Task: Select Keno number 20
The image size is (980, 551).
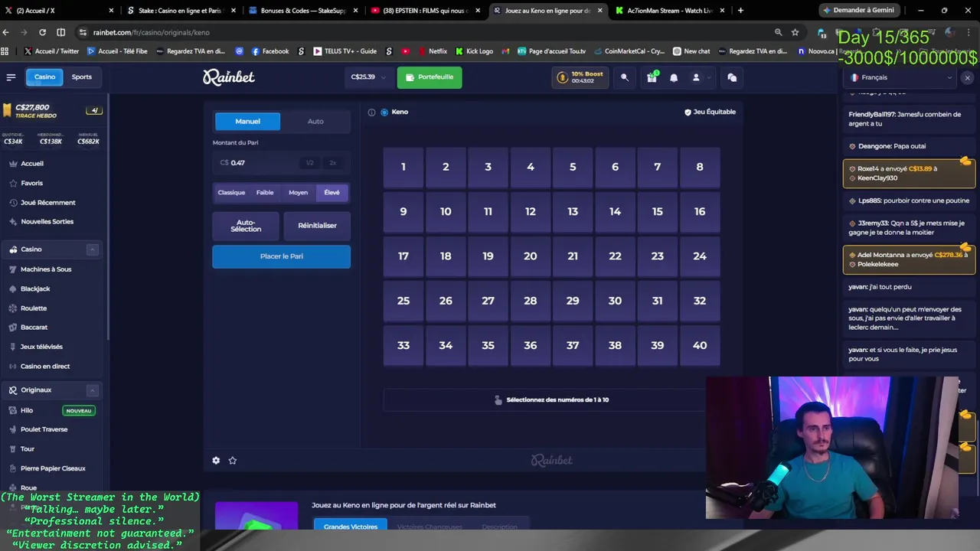Action: 530,256
